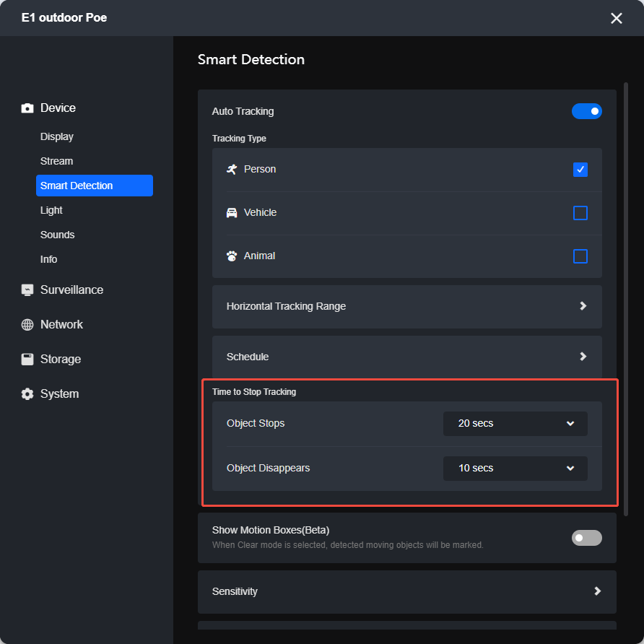Click the Smart Detection page title
Viewport: 644px width, 644px height.
point(251,59)
